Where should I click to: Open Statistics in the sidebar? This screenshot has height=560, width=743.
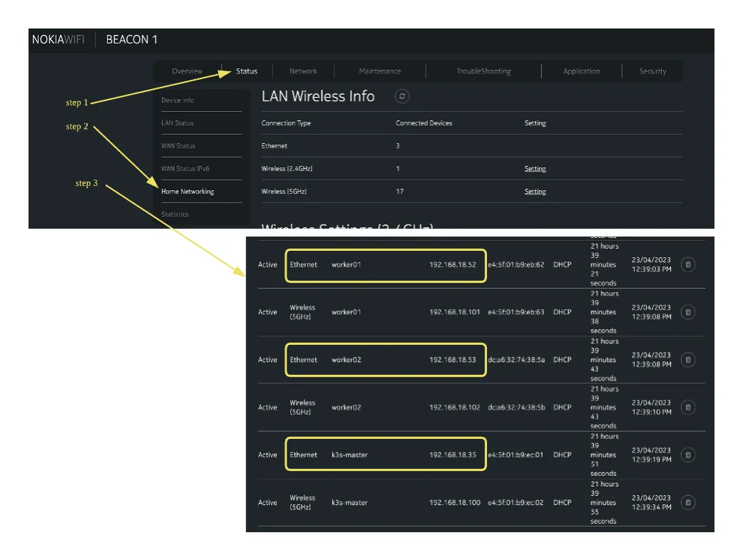click(175, 214)
